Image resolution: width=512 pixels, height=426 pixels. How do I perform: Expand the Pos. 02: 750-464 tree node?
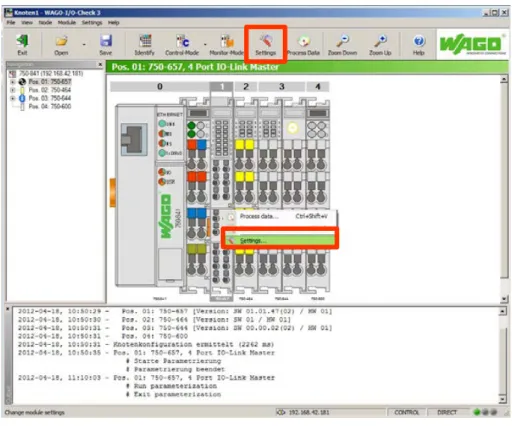[x=13, y=90]
